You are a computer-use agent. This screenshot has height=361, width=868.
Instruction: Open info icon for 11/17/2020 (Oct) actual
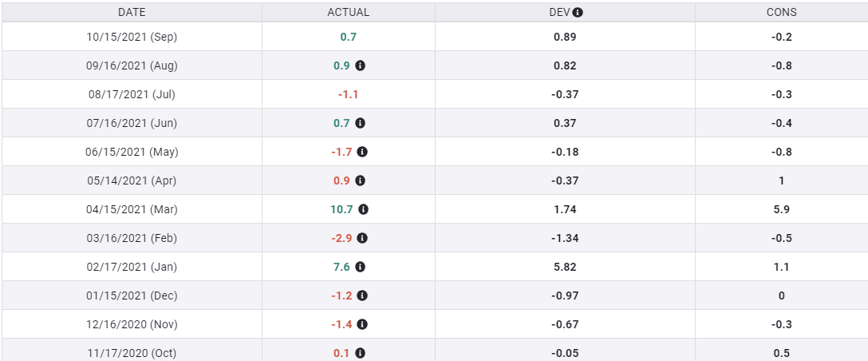(361, 353)
